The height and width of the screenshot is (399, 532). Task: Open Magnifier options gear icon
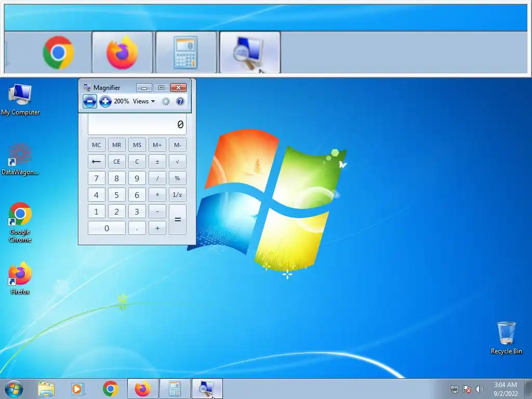tap(166, 101)
